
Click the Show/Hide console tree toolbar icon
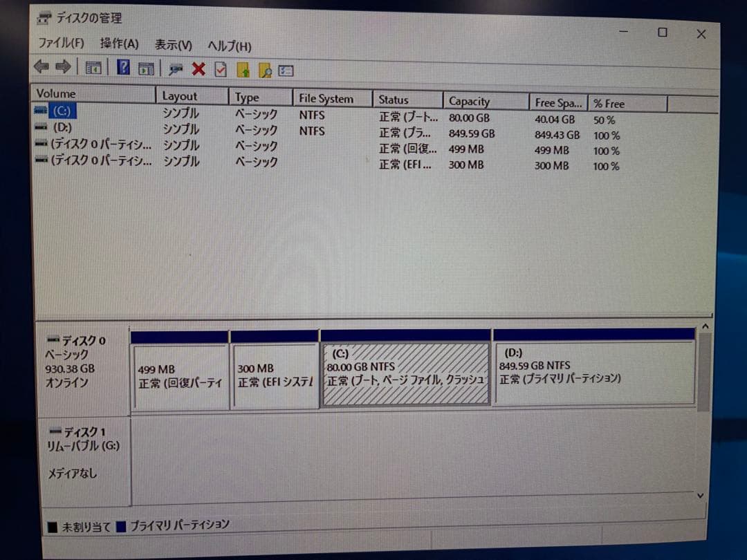93,68
